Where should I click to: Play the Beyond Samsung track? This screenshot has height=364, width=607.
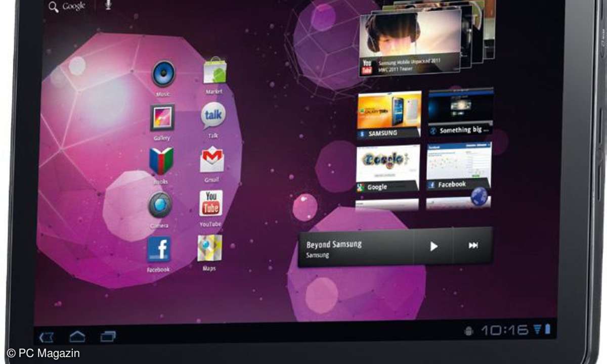click(x=433, y=246)
